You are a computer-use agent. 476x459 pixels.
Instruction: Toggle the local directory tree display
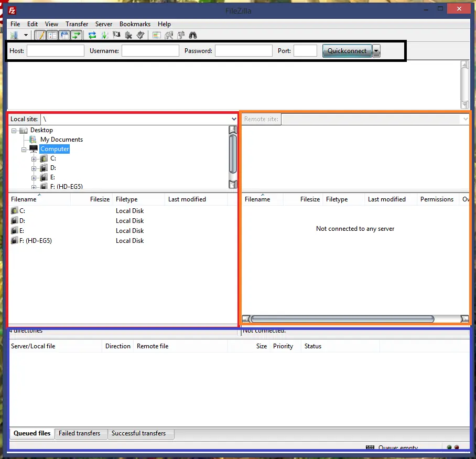click(x=52, y=35)
